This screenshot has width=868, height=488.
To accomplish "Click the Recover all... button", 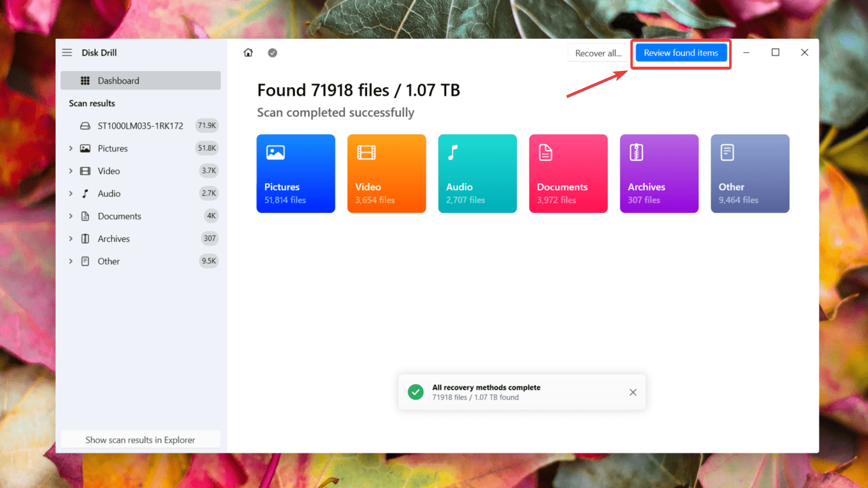I will click(x=598, y=53).
